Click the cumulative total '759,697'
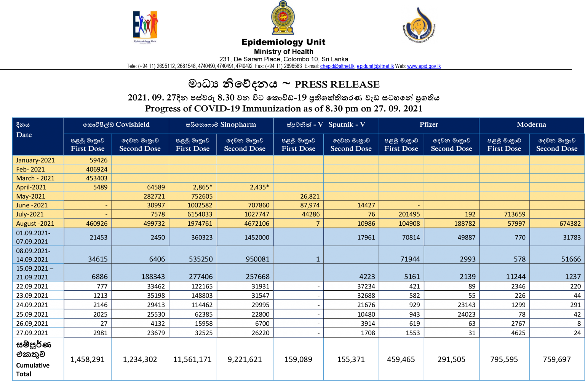 [557, 359]
